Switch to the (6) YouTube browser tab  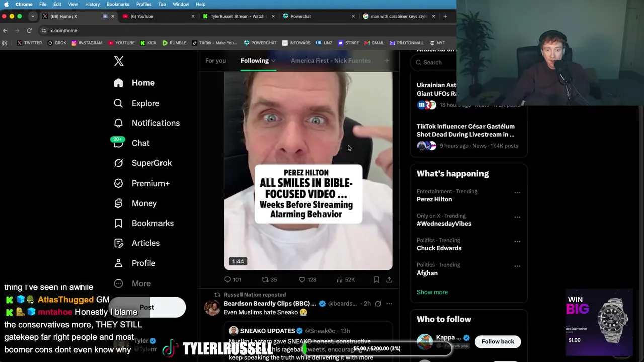coord(157,16)
